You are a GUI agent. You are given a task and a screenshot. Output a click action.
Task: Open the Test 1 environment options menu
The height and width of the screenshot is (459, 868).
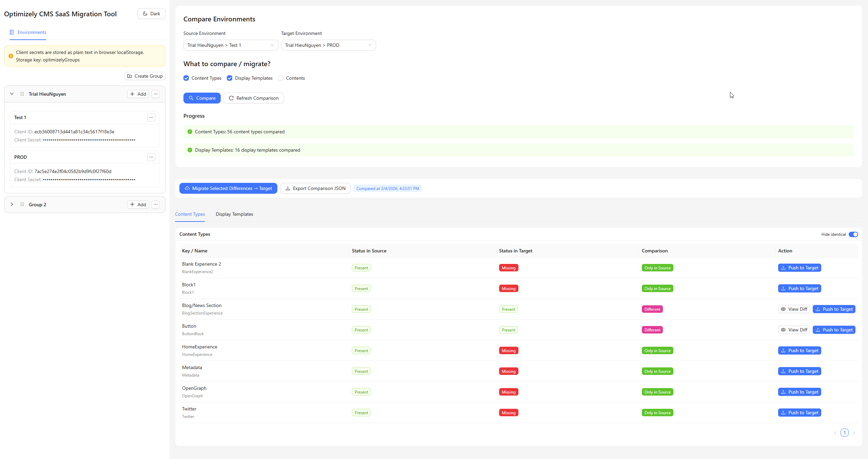(x=151, y=117)
